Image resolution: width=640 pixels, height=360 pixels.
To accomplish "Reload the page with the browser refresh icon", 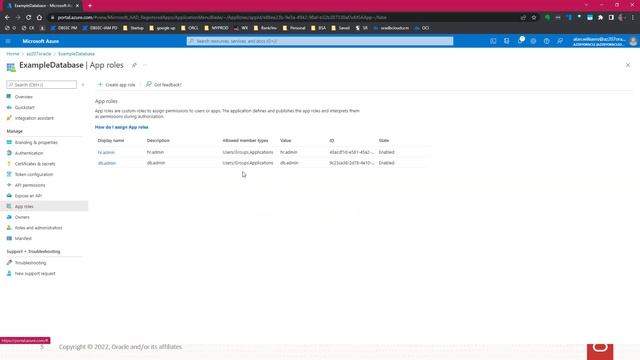I will 29,18.
